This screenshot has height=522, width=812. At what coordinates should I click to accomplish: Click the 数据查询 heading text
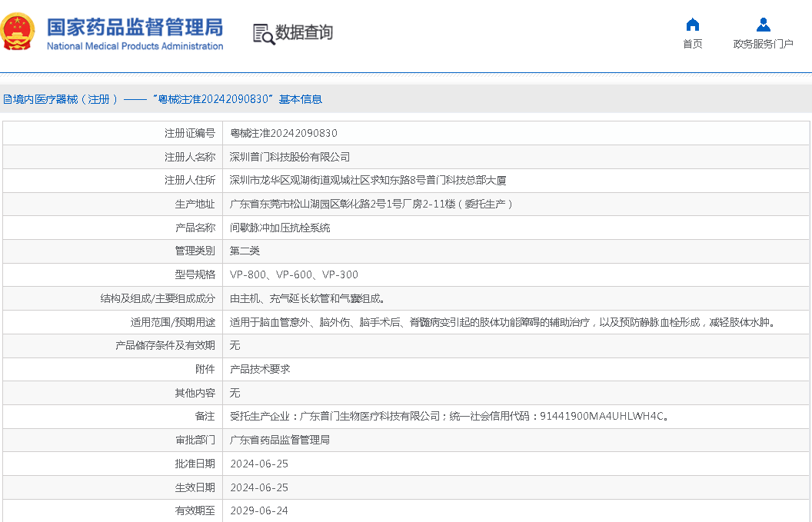[x=304, y=32]
